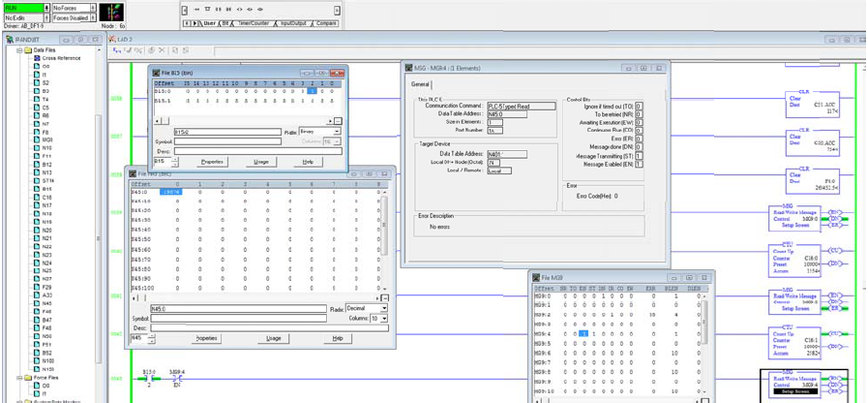
Task: Click the File MG9 window title icon
Action: 536,277
